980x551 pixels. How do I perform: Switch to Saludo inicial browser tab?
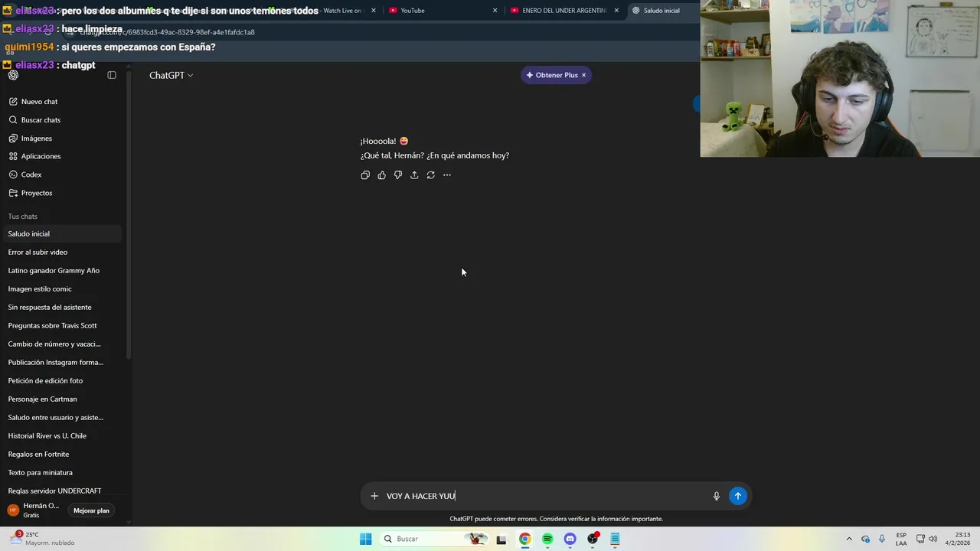pos(662,11)
